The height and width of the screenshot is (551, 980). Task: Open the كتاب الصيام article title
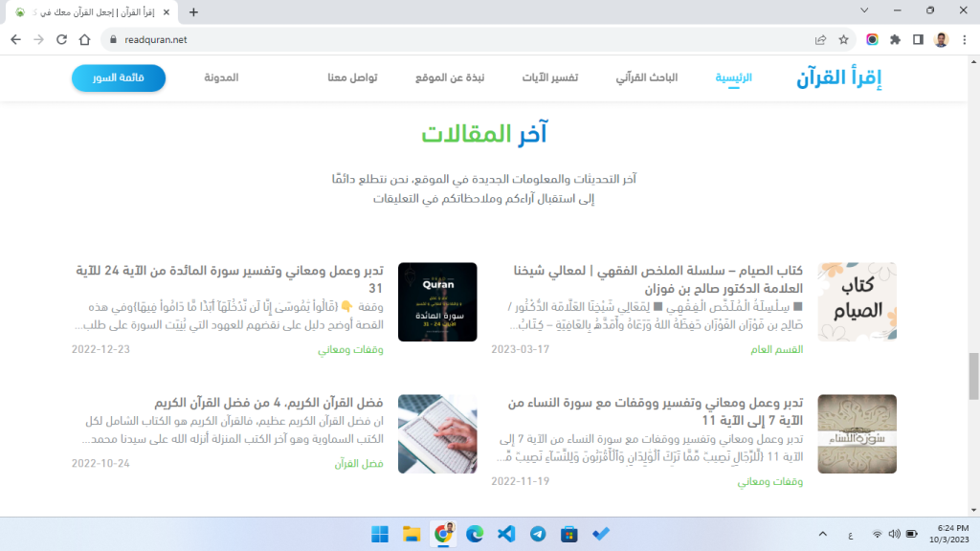[x=658, y=279]
